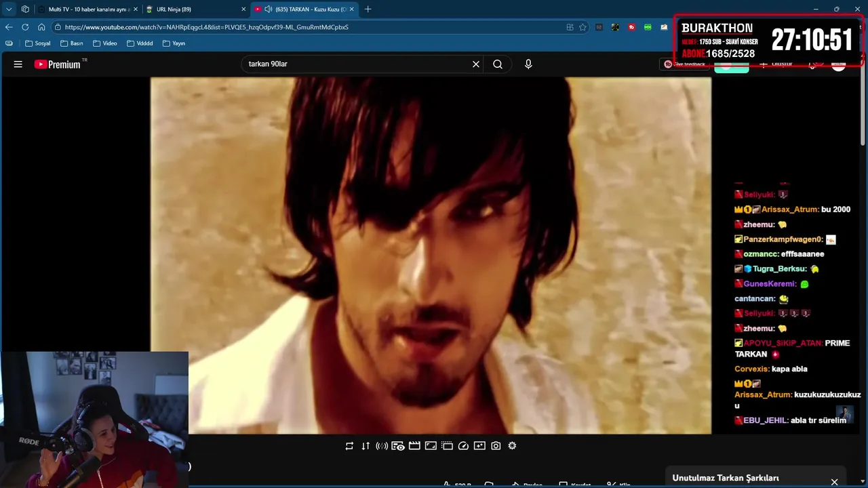Click the resize player frame icon
The width and height of the screenshot is (868, 488).
(x=431, y=446)
